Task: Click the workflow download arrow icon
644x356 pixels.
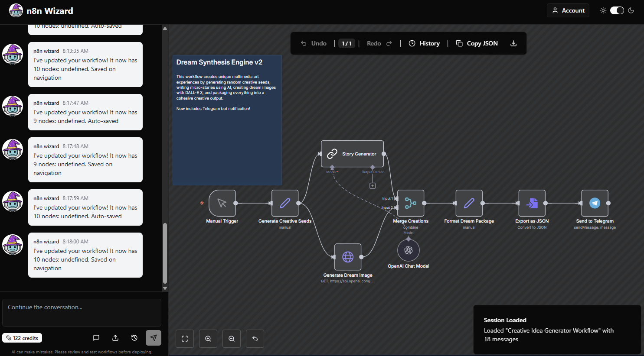Action: click(513, 43)
